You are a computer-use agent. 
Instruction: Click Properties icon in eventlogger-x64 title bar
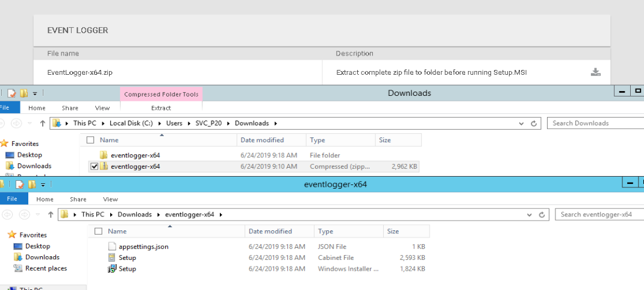click(19, 184)
